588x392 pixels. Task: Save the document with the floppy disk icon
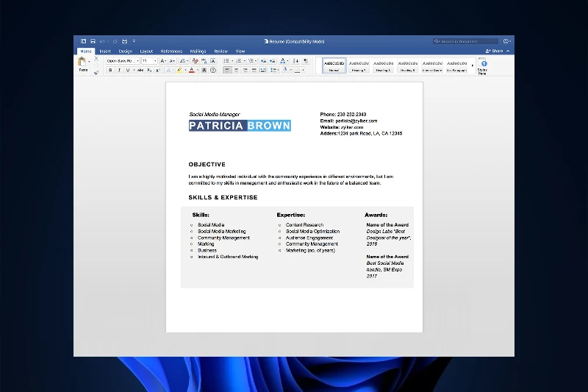tap(93, 41)
